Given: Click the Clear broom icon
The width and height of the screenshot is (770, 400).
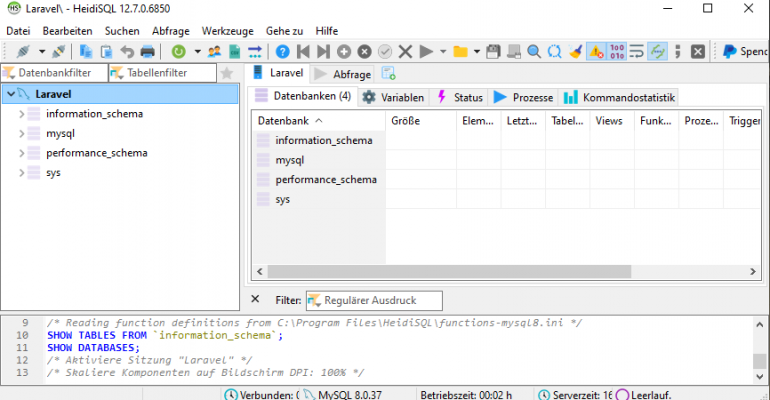Looking at the screenshot, I should click(575, 52).
